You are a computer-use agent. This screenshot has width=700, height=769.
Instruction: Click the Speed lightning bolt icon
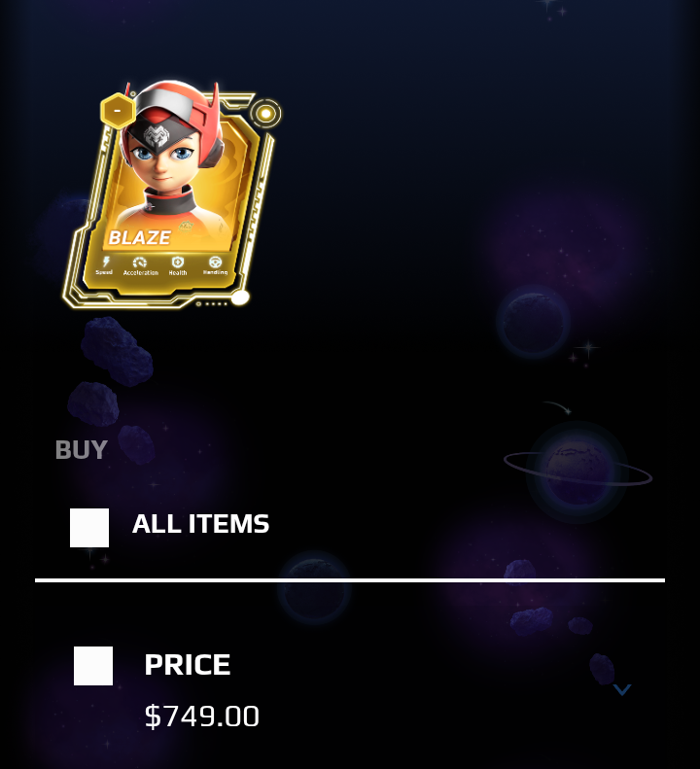pyautogui.click(x=105, y=262)
